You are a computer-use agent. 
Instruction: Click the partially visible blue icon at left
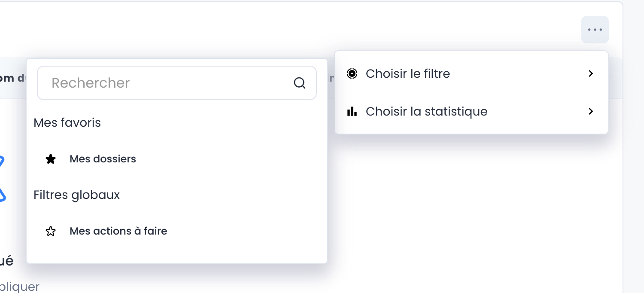coord(2,178)
